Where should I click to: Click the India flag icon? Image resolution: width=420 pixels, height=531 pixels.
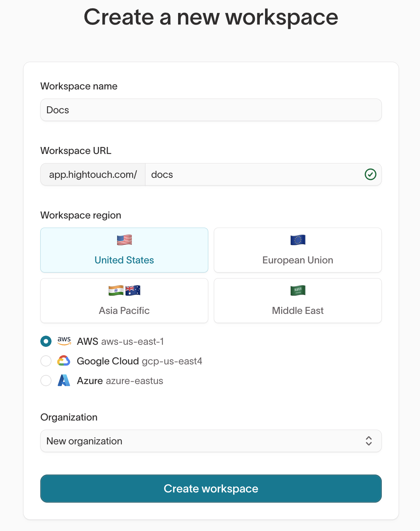116,290
